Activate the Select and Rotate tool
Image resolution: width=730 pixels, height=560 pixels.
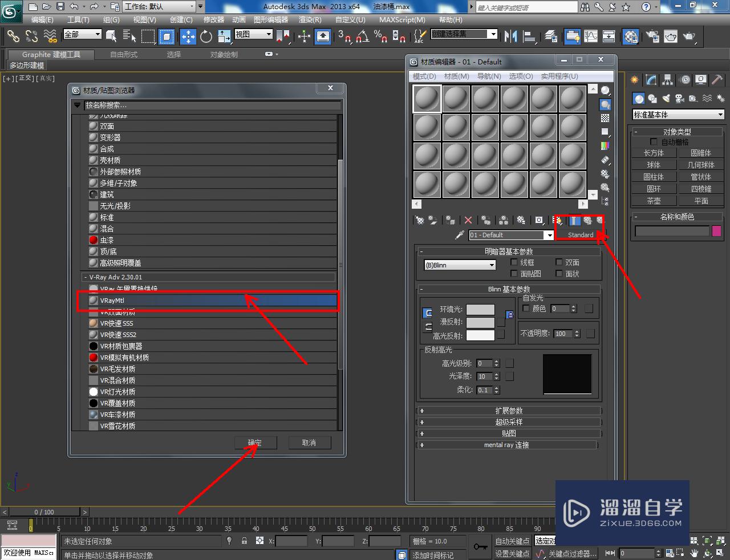point(206,36)
